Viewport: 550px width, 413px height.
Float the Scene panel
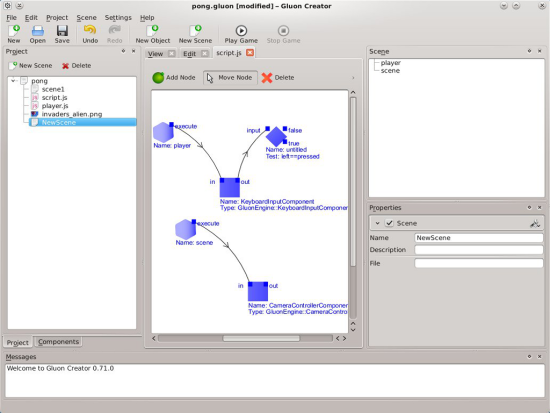coord(529,51)
